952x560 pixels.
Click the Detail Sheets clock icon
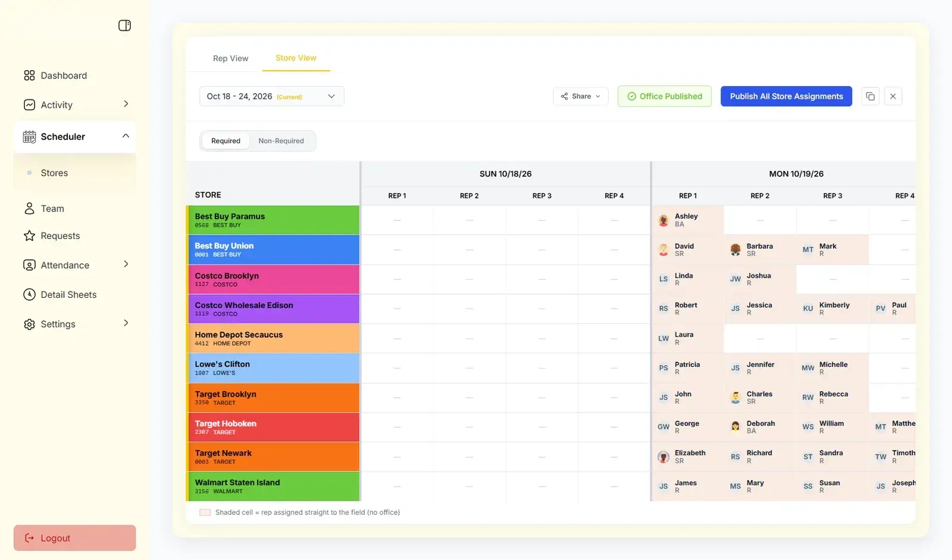pyautogui.click(x=29, y=295)
